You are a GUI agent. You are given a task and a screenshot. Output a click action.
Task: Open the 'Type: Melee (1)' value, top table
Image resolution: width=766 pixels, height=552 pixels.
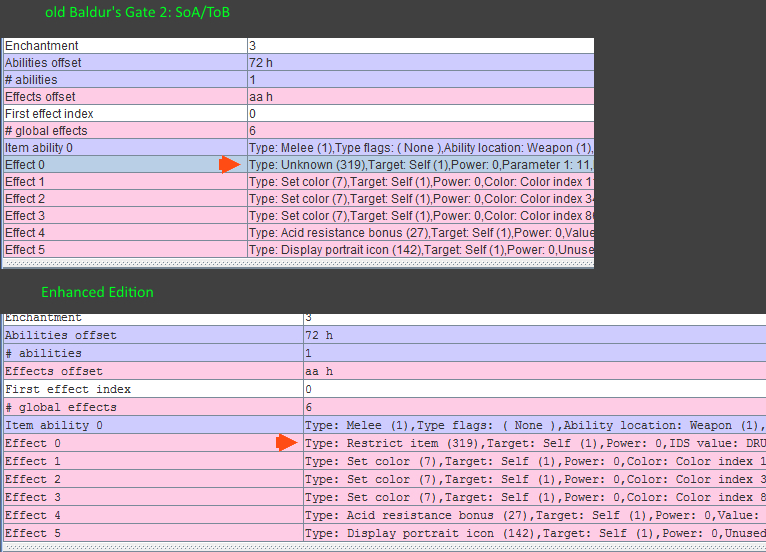coord(421,148)
